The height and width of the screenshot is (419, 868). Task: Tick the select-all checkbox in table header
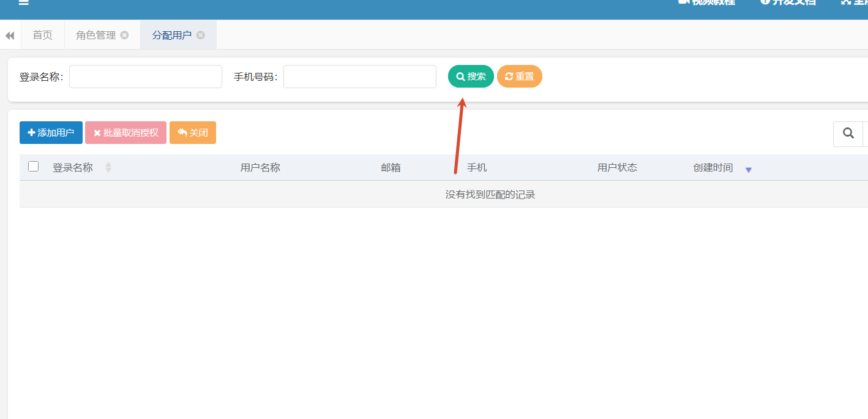(34, 167)
